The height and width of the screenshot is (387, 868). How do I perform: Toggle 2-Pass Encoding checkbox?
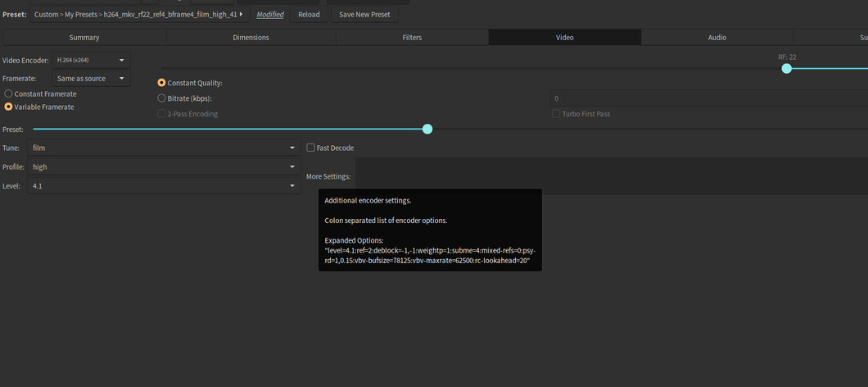click(x=188, y=114)
